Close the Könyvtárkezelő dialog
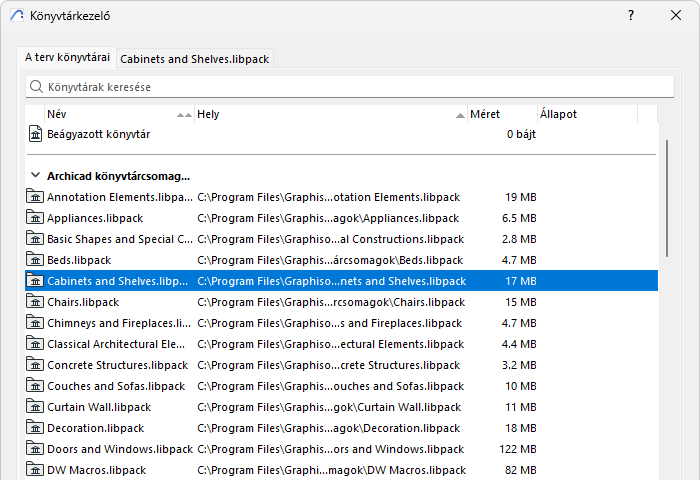Image resolution: width=700 pixels, height=480 pixels. 675,16
